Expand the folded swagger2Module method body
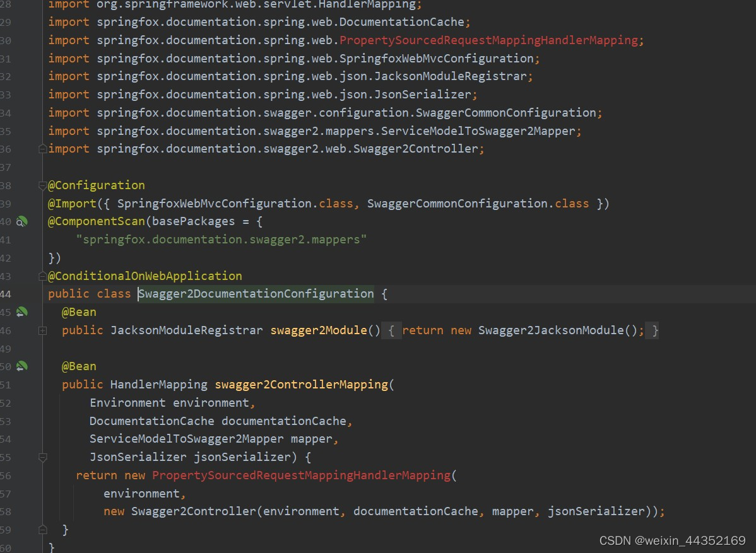The image size is (756, 553). pos(42,330)
